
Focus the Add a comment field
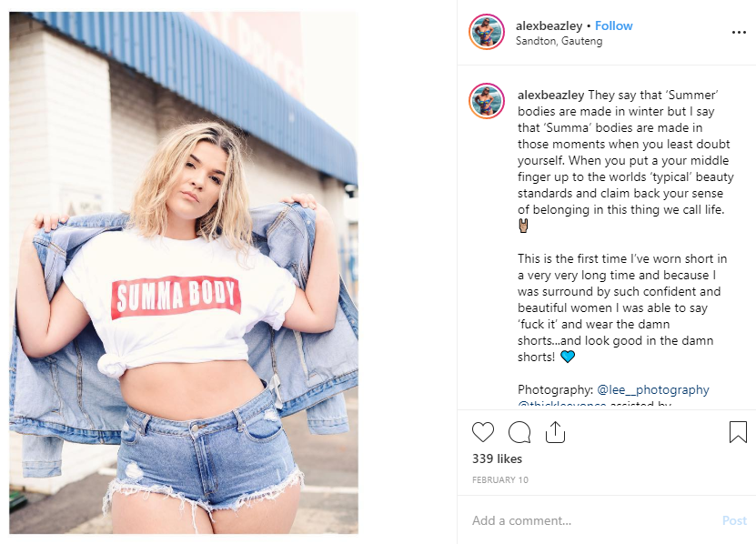[x=593, y=520]
